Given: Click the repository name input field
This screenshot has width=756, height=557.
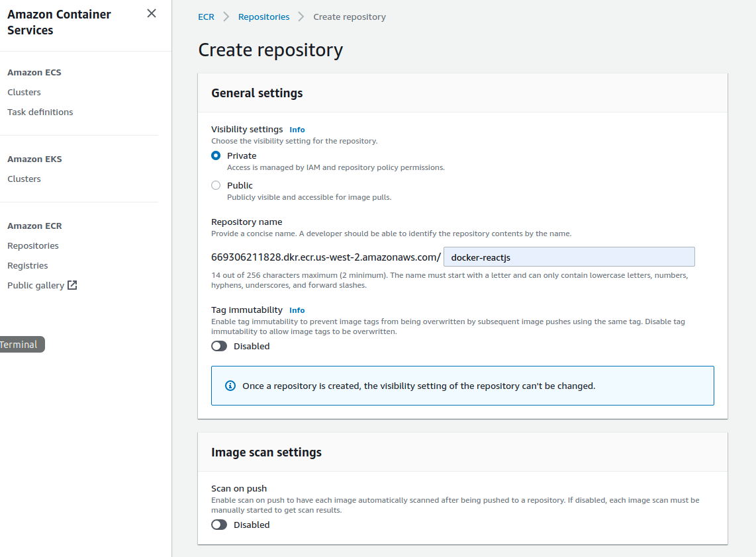Looking at the screenshot, I should (x=569, y=257).
